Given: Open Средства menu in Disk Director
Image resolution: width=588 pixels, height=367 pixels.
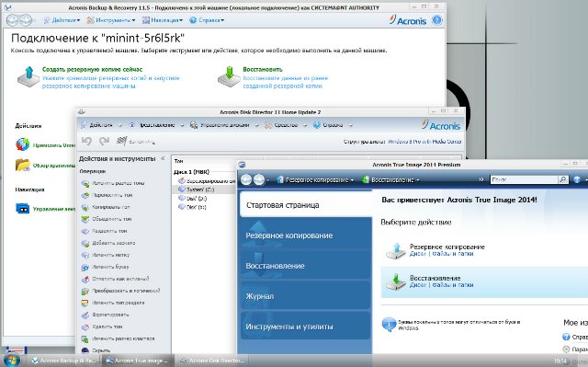Looking at the screenshot, I should tap(286, 125).
